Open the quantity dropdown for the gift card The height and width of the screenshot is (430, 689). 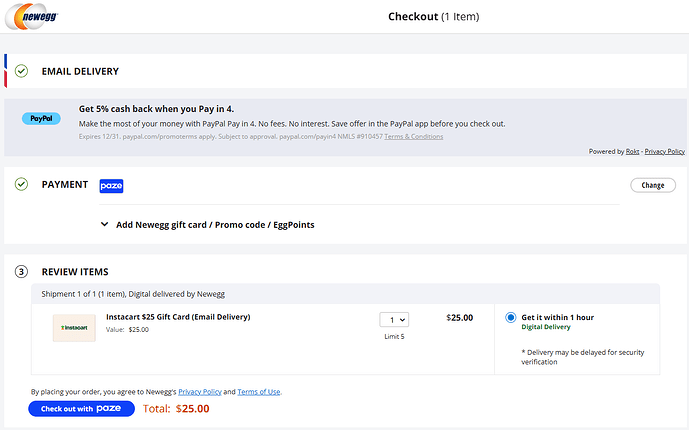[x=394, y=319]
